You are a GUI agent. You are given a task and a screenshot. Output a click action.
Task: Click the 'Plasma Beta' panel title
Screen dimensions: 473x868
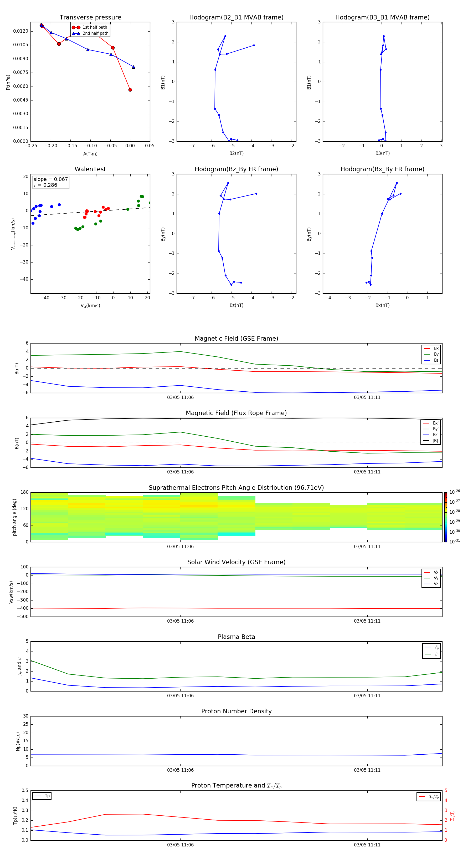coord(236,637)
